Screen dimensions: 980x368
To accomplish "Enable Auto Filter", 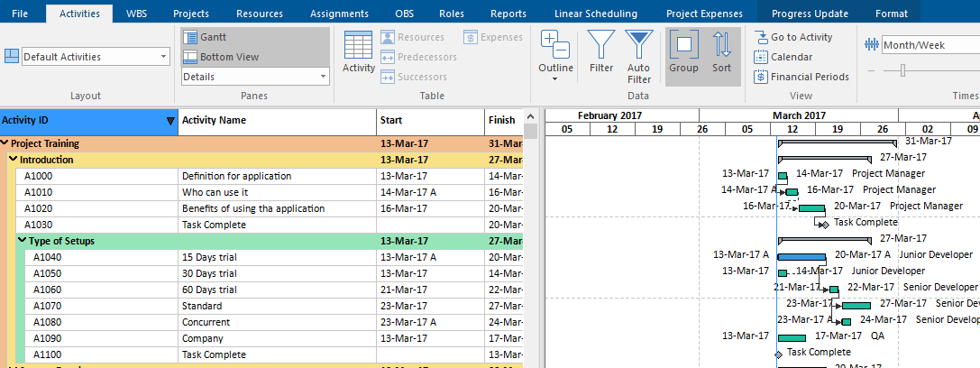I will [x=638, y=56].
